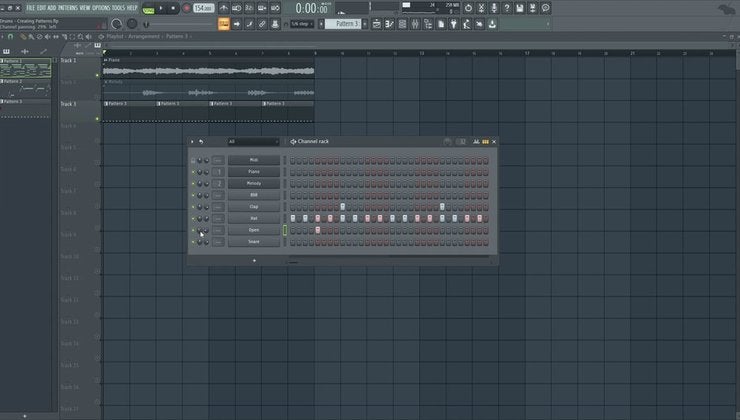Click the Clap channel volume knob
Image resolution: width=740 pixels, height=420 pixels.
point(206,207)
